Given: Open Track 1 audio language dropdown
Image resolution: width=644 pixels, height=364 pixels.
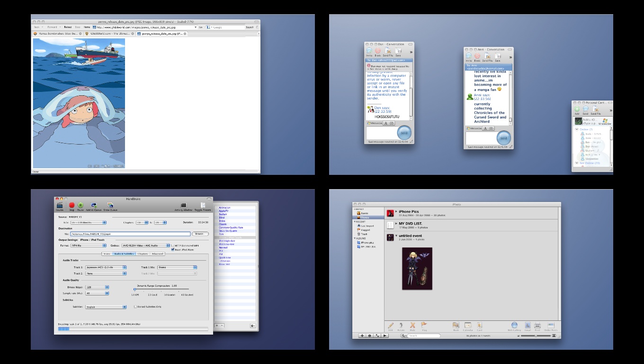Looking at the screenshot, I should coord(106,267).
